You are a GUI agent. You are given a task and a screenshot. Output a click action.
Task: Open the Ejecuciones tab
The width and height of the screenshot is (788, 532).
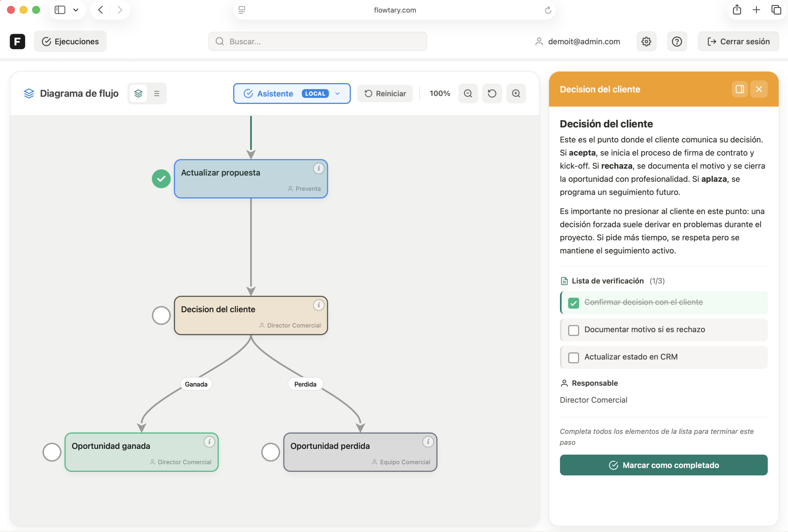click(x=70, y=41)
